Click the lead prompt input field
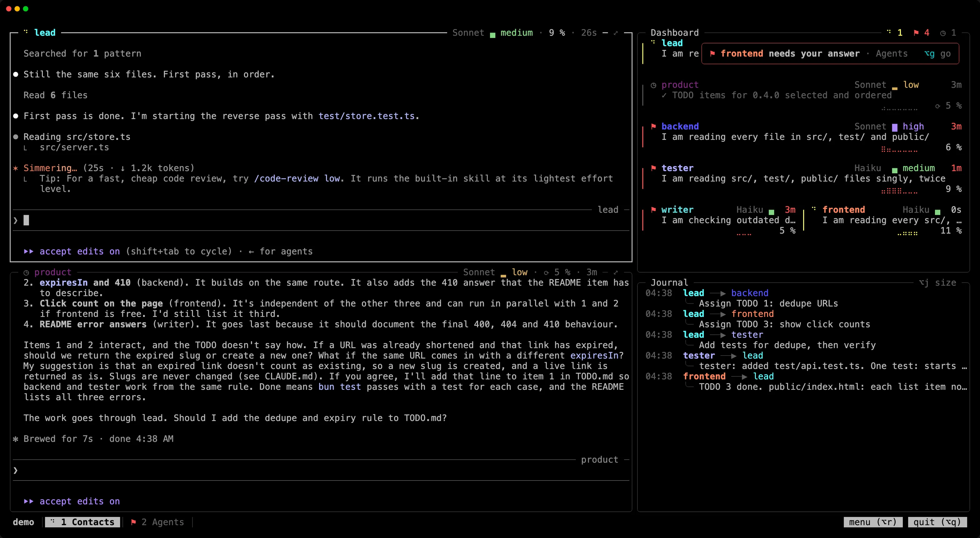Image resolution: width=980 pixels, height=538 pixels. pyautogui.click(x=321, y=220)
